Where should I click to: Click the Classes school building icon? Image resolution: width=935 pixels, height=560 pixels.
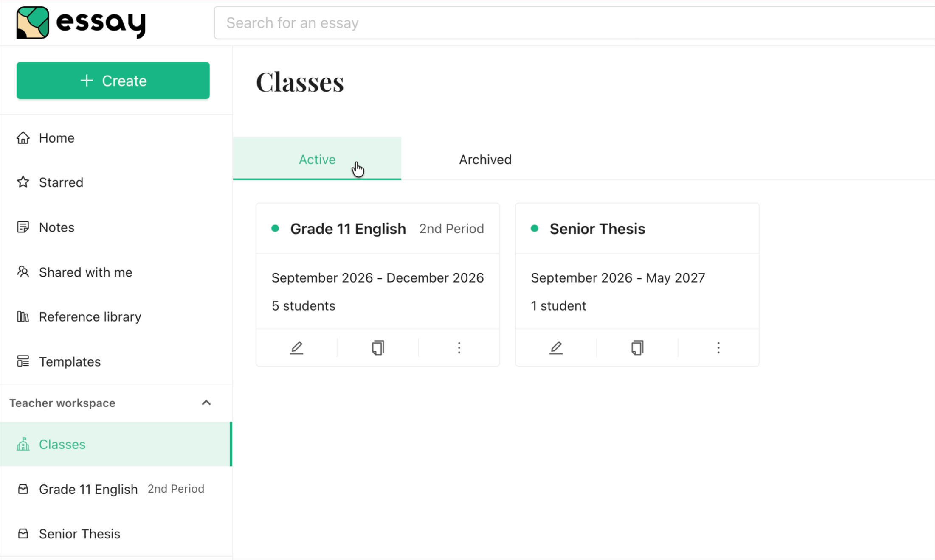pos(23,444)
